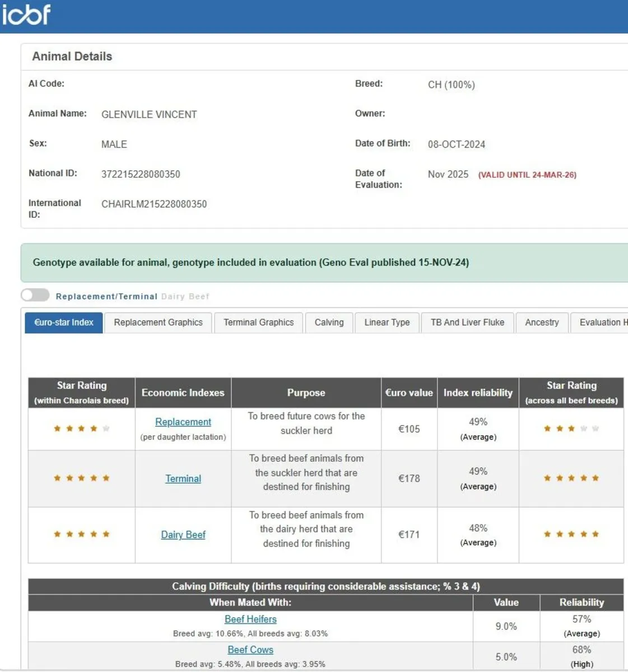The width and height of the screenshot is (628, 672).
Task: Switch to the Replacement Graphics tab
Action: pyautogui.click(x=158, y=323)
